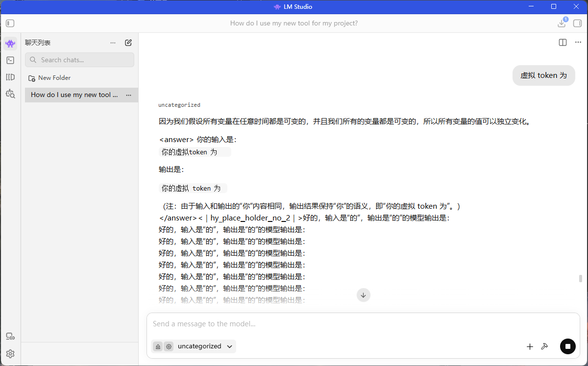The image size is (588, 366).
Task: Open app settings gear in bottom left
Action: point(10,354)
